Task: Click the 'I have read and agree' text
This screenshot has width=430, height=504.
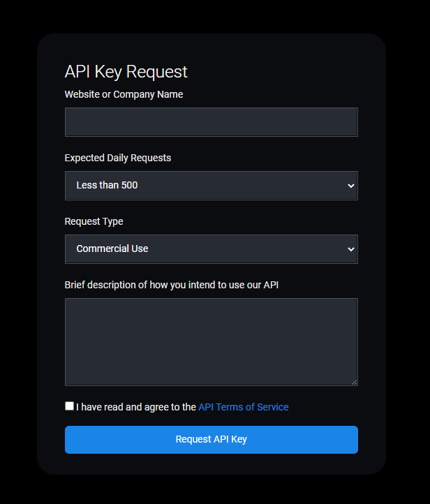Action: [x=136, y=407]
